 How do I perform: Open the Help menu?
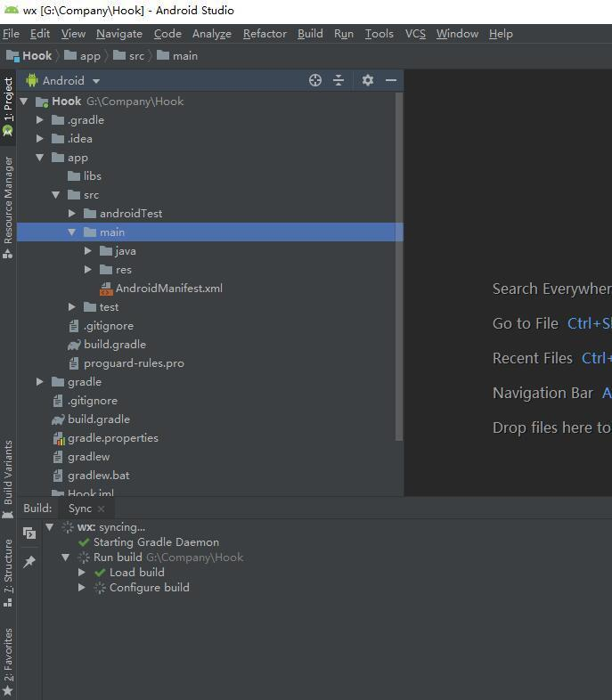[501, 34]
